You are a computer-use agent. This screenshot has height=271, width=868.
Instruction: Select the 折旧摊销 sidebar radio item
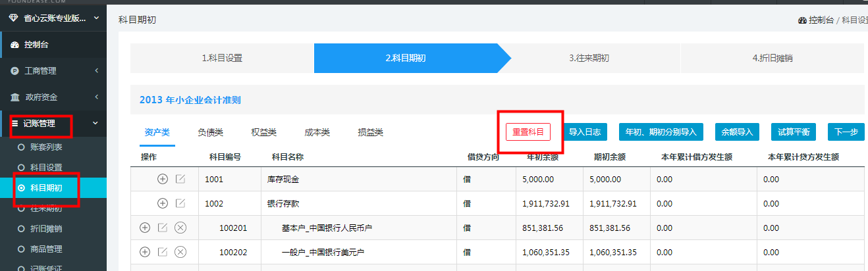[x=21, y=229]
